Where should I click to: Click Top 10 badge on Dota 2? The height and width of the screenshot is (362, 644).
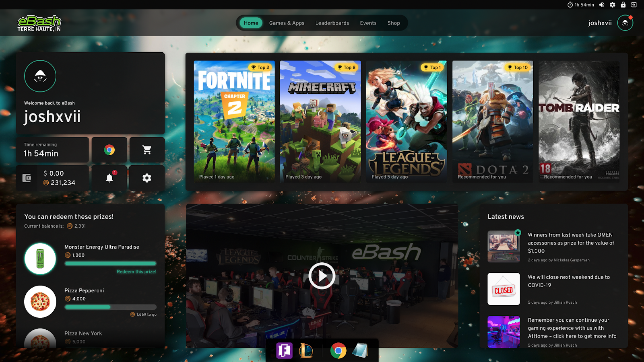[x=518, y=68]
